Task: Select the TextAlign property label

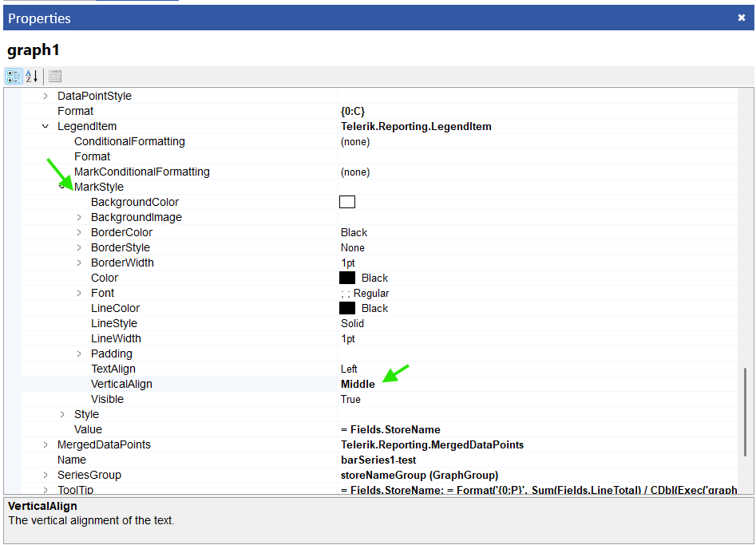Action: [113, 369]
